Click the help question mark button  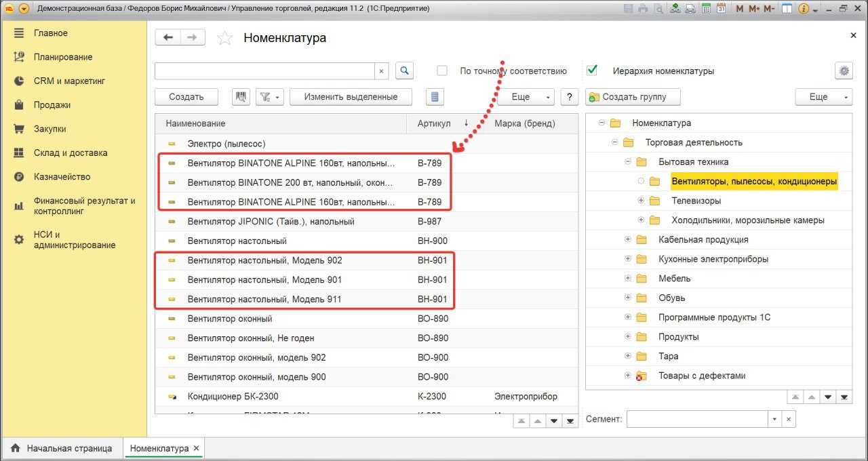pos(570,97)
